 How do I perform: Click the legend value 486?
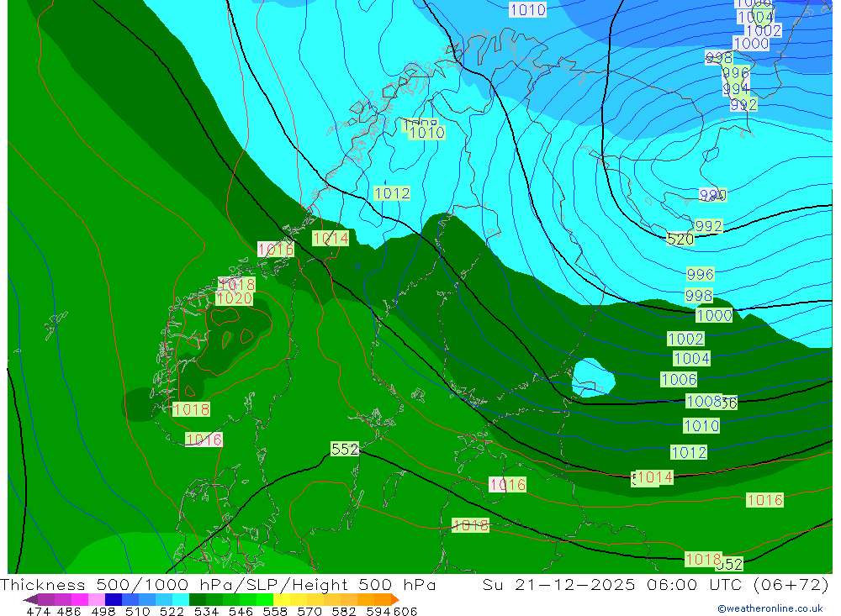[69, 611]
